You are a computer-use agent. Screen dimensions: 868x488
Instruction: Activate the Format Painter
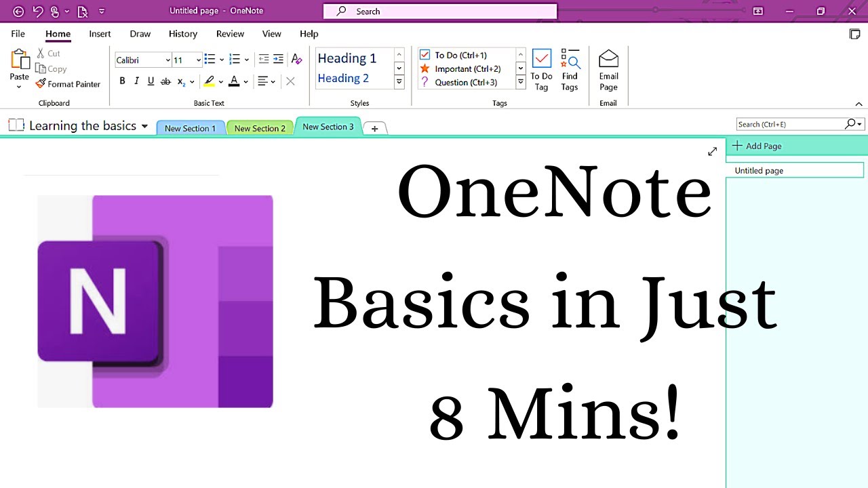[68, 84]
